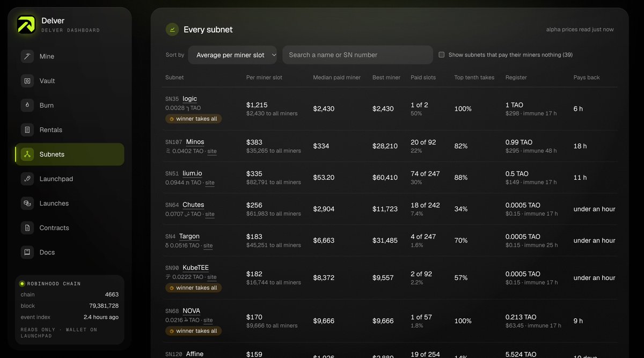
Task: Select the Subnets menu item
Action: 70,154
